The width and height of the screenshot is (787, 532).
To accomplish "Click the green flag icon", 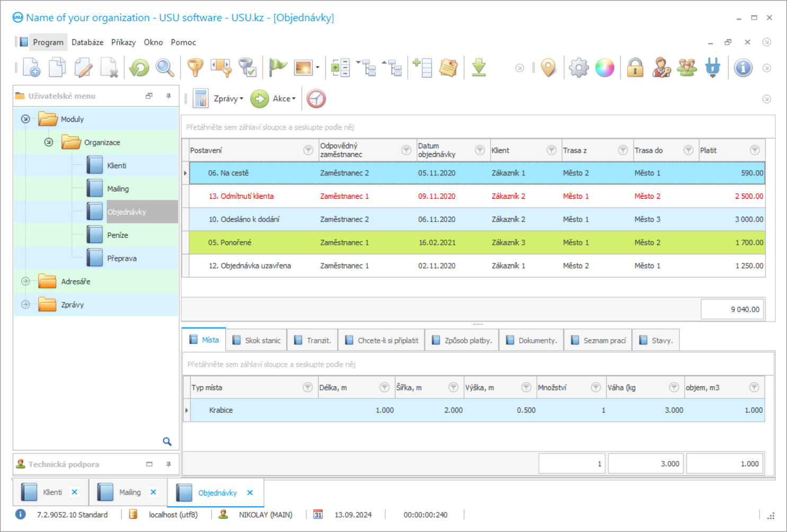I will [x=277, y=68].
